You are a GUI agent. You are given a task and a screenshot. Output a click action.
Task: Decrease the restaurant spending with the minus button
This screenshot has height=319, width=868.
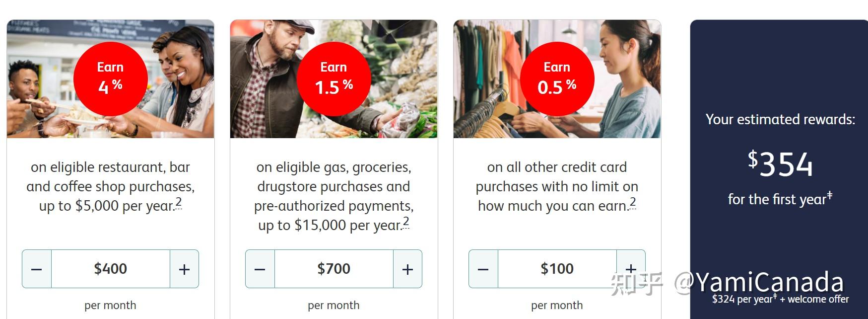tap(36, 269)
